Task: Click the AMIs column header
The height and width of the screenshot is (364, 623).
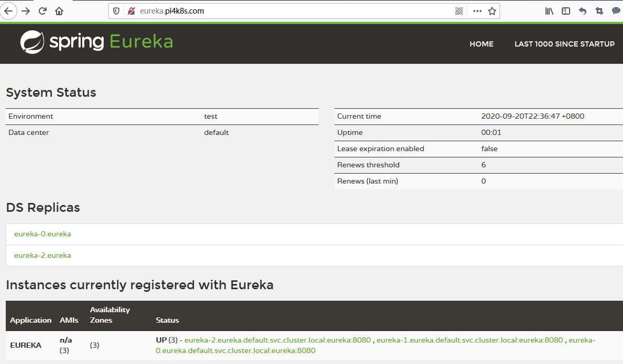Action: tap(69, 321)
